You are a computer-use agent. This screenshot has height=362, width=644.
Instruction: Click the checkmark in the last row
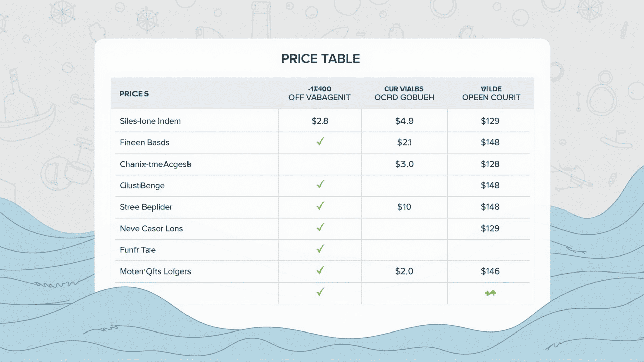tap(320, 292)
